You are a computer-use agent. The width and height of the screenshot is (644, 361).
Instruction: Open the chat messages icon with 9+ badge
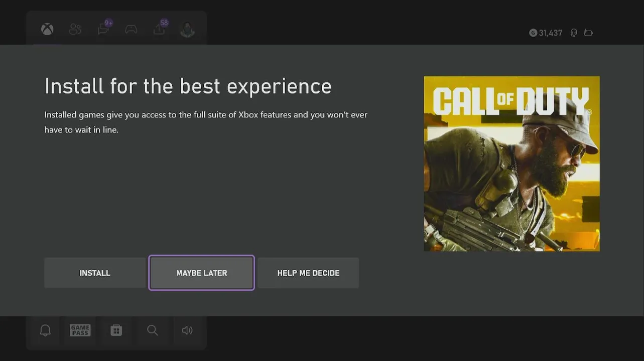click(104, 28)
